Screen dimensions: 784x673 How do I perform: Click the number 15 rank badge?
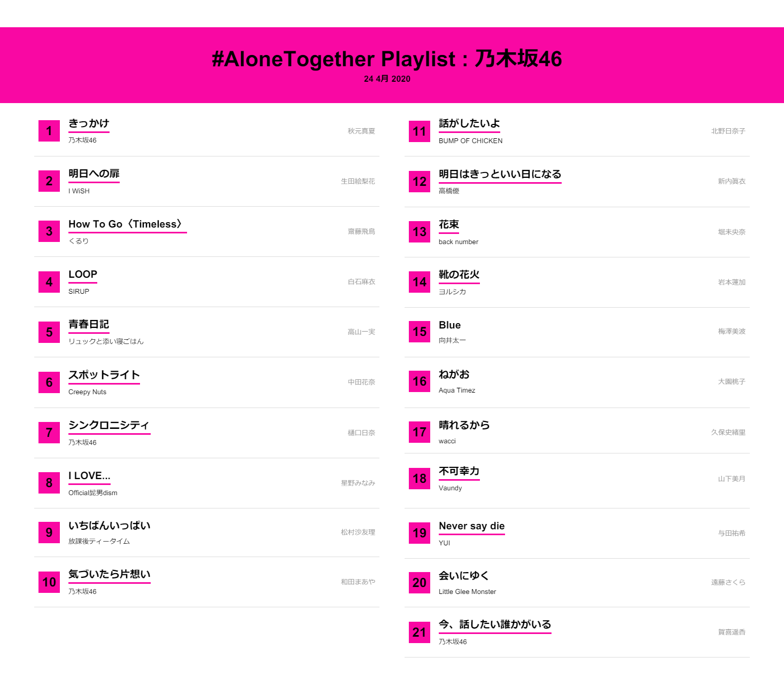[x=420, y=332]
